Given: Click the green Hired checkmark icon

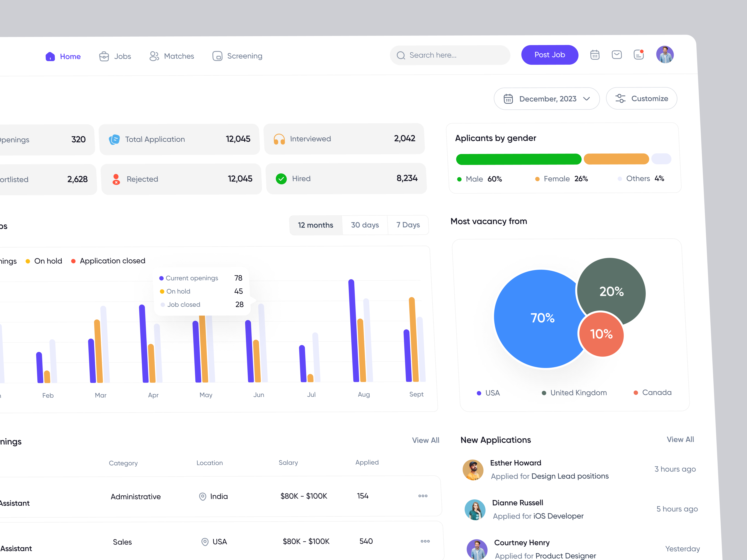Looking at the screenshot, I should coord(281,178).
